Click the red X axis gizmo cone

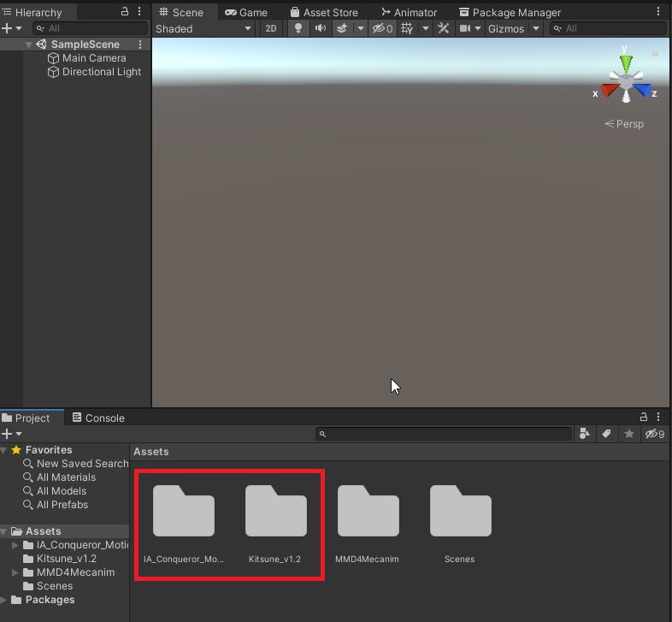click(x=610, y=90)
